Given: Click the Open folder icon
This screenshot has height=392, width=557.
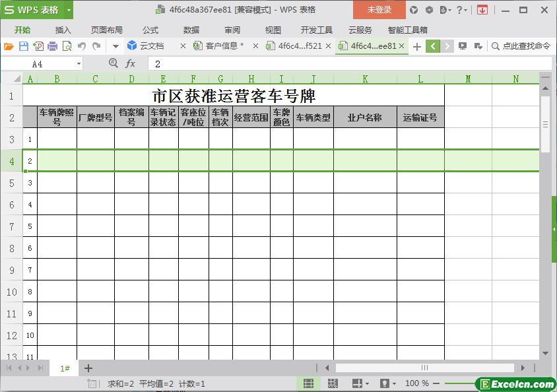Looking at the screenshot, I should coord(9,46).
